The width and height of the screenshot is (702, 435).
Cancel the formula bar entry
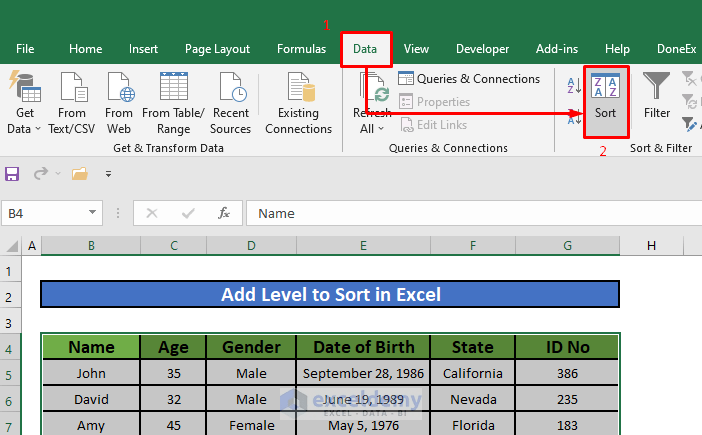point(152,213)
